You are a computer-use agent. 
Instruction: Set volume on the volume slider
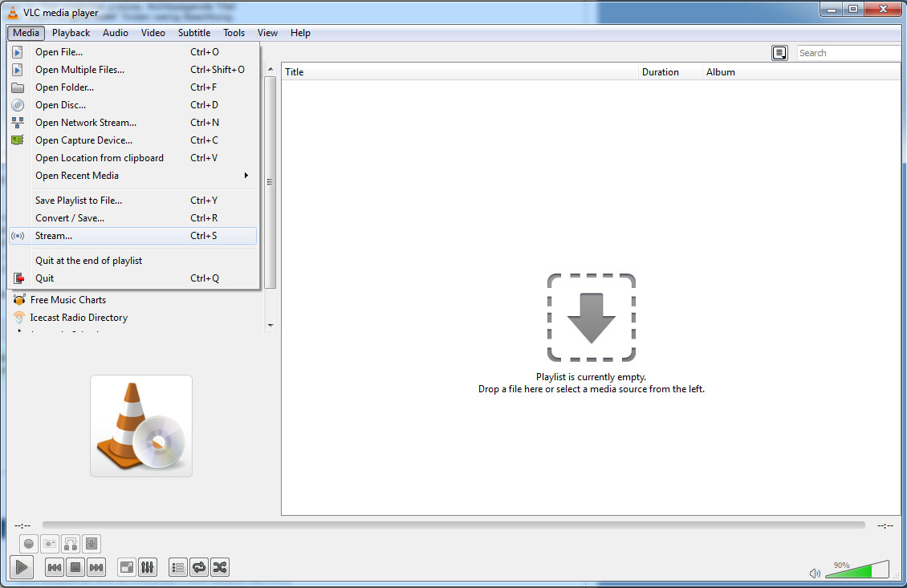pyautogui.click(x=856, y=569)
